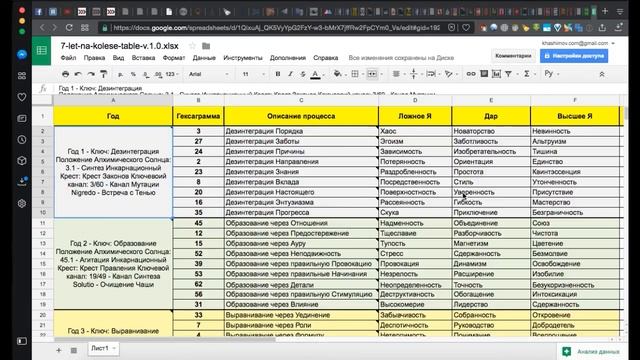Open the Файл menu
Screen dimensions: 640x360
(68, 58)
